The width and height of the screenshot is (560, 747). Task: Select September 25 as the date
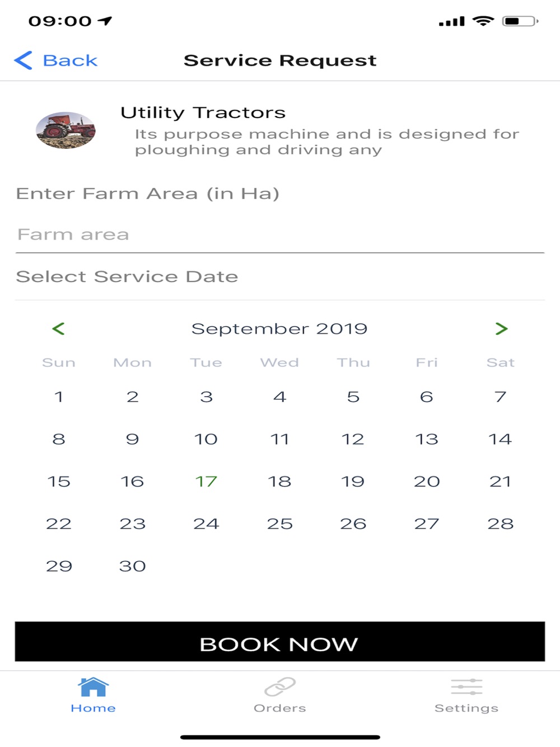coord(280,524)
